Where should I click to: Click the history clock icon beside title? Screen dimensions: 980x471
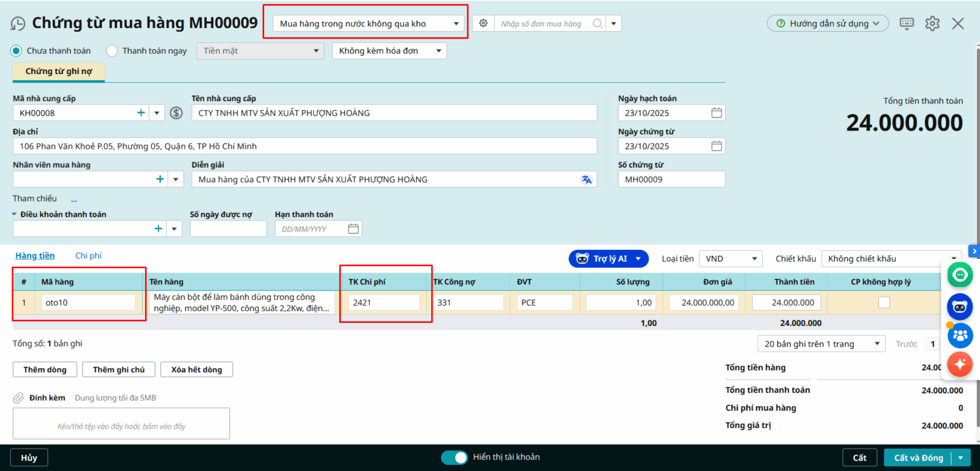(18, 24)
